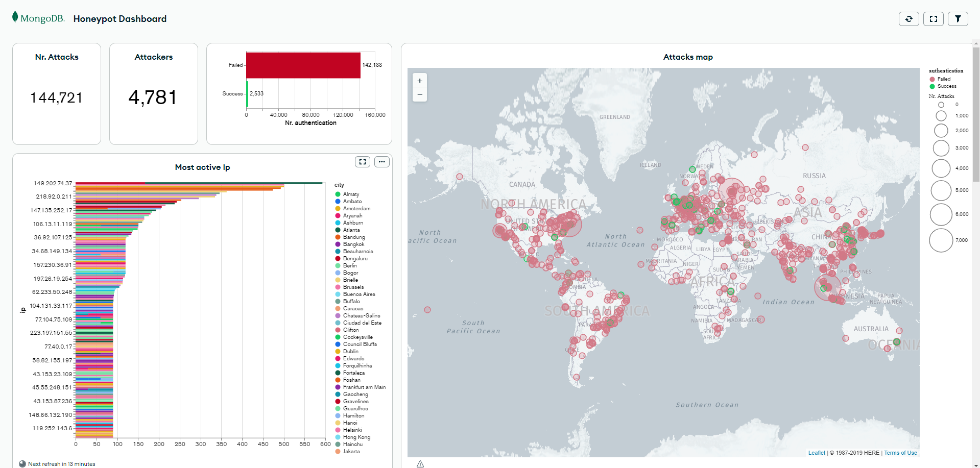Screen dimensions: 980x468
Task: Open the dashboard filter icon
Action: (x=958, y=19)
